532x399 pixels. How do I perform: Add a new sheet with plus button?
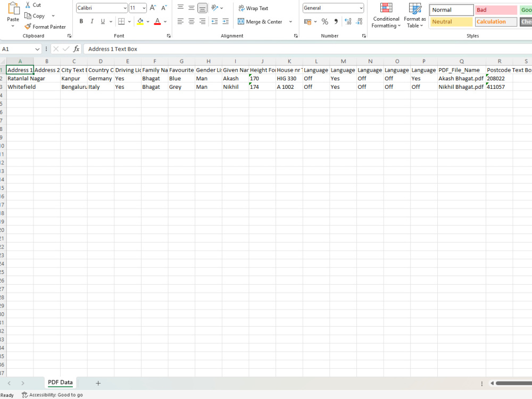coord(98,383)
